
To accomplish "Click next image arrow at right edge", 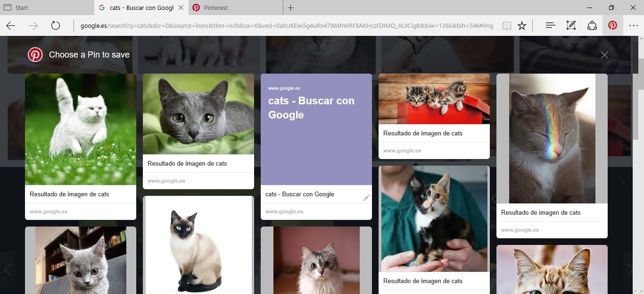I will (629, 269).
